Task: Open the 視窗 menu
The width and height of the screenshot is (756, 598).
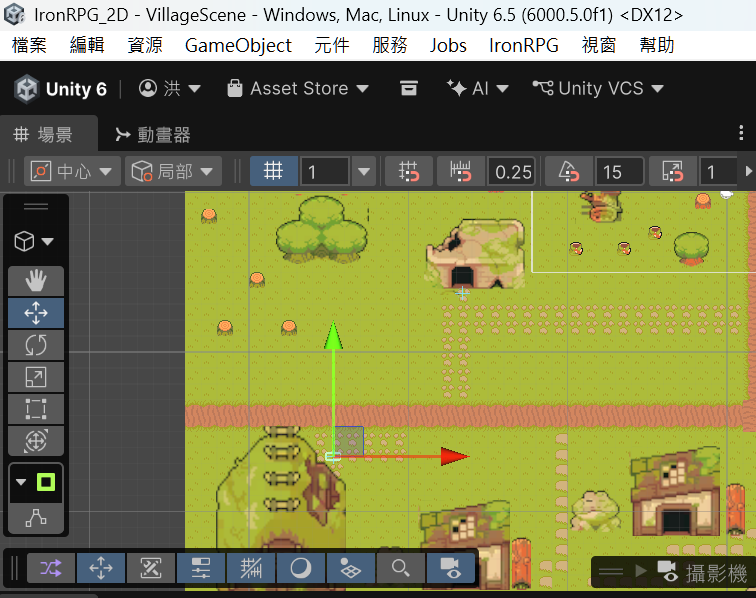Action: [599, 45]
